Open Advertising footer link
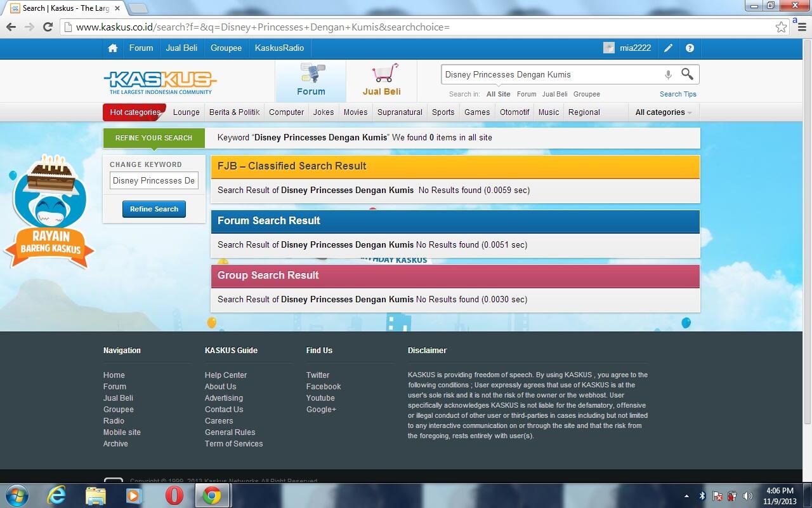 point(224,398)
